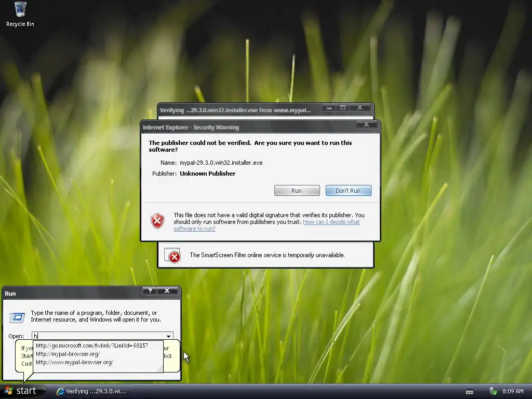
Task: Click the SmartScreen Filter error icon
Action: click(172, 255)
